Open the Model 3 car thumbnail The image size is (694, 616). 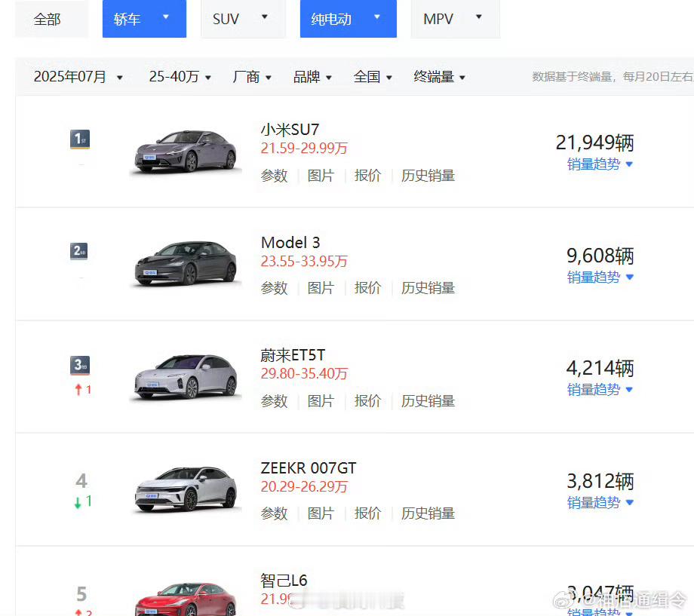click(x=186, y=264)
